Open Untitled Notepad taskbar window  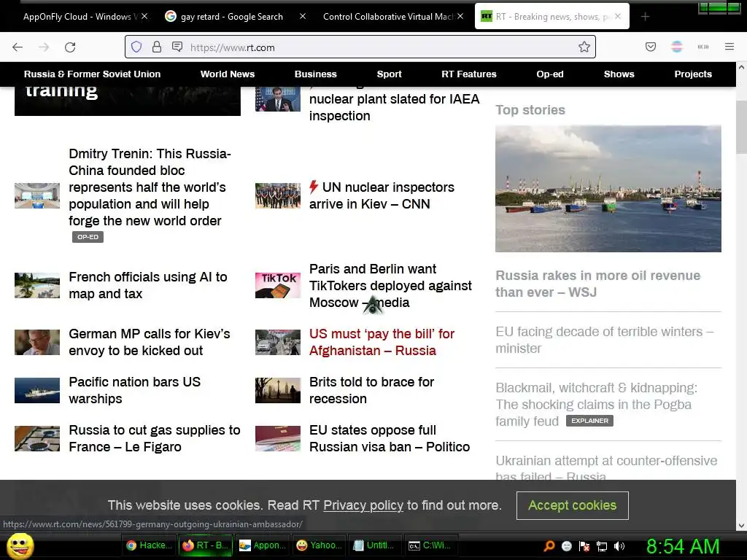click(375, 545)
